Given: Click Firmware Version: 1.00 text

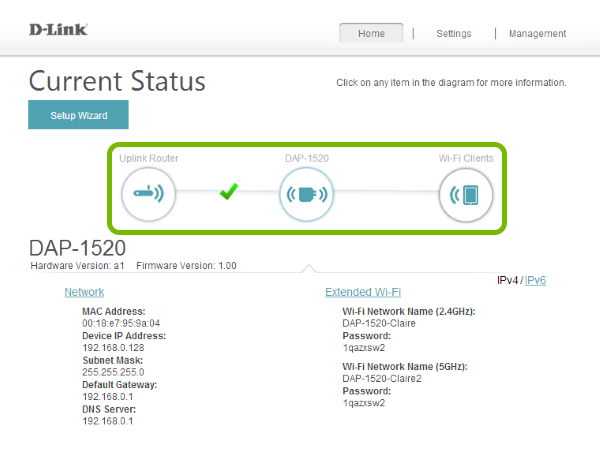Looking at the screenshot, I should [x=186, y=266].
